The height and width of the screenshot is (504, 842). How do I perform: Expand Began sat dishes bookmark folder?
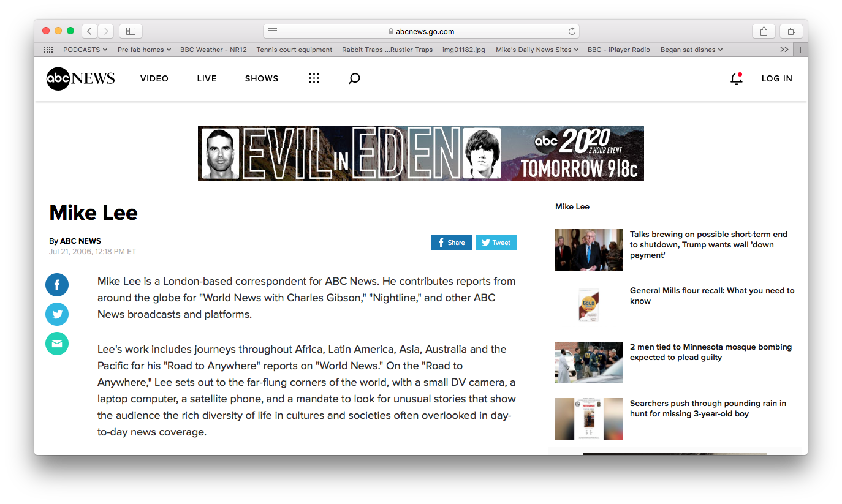click(x=691, y=50)
